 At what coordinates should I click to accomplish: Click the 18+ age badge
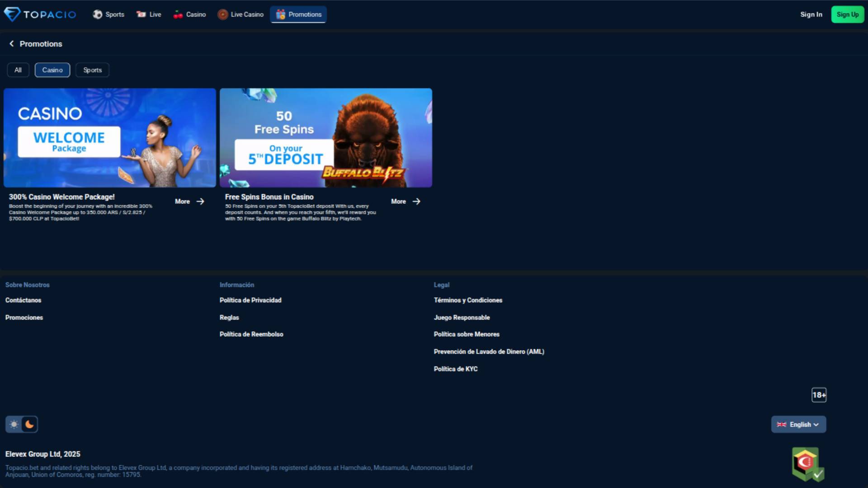click(819, 394)
